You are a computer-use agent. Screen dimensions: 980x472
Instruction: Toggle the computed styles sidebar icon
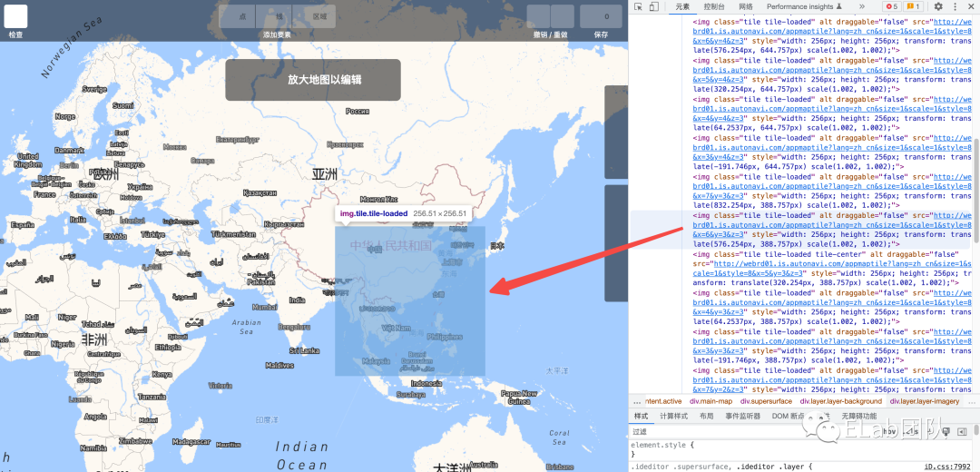pos(961,431)
